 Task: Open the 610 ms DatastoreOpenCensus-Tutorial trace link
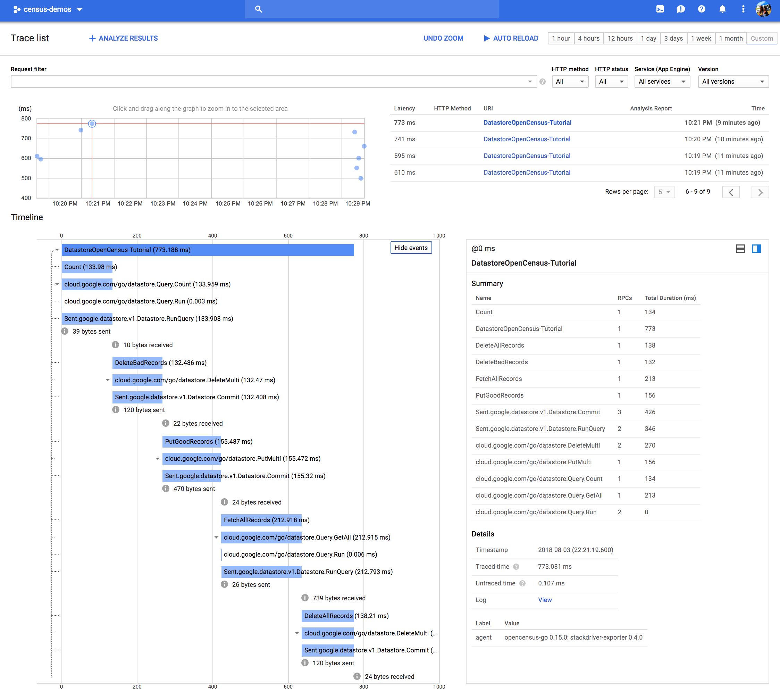527,172
